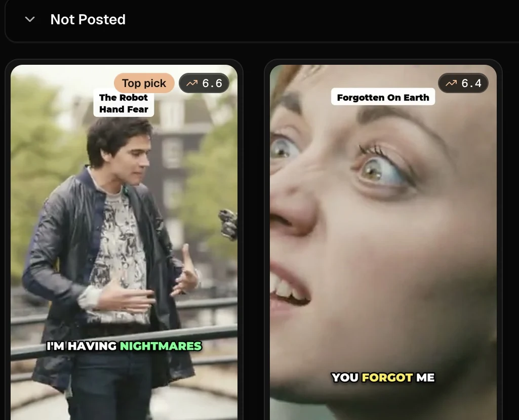Click the trending arrow icon beside 6.6
This screenshot has height=420, width=519.
[x=192, y=83]
